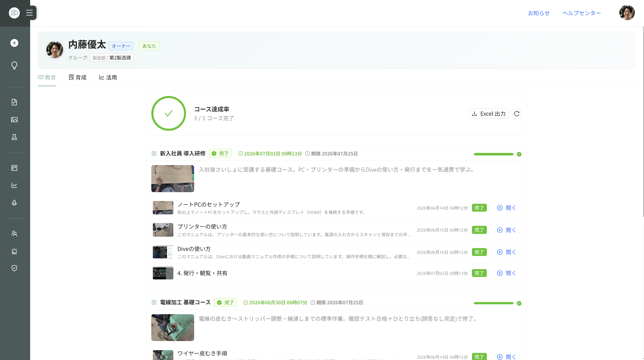Screen dimensions: 644x360
Task: Open the kanban board icon in sidebar
Action: (x=14, y=168)
